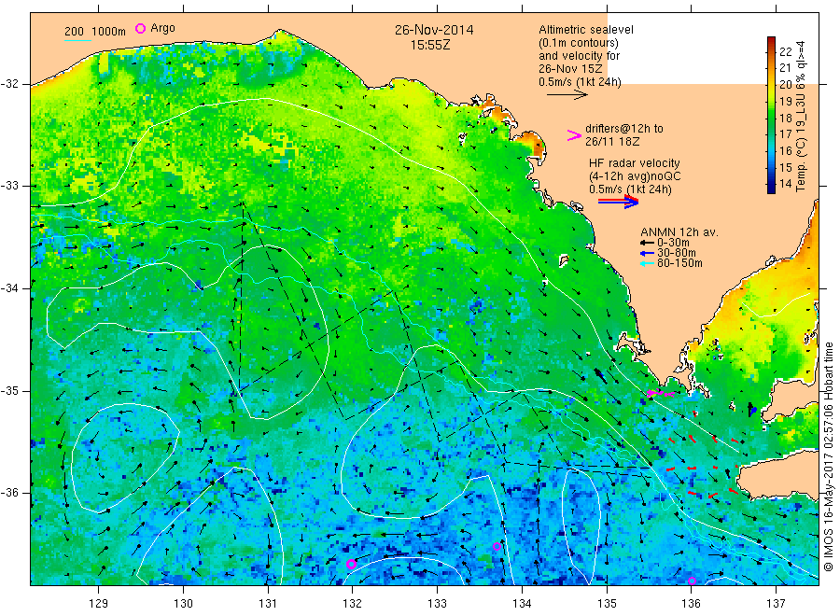Screen dimensions: 840x616
Task: Click the longitude axis label 130
Action: coord(183,604)
